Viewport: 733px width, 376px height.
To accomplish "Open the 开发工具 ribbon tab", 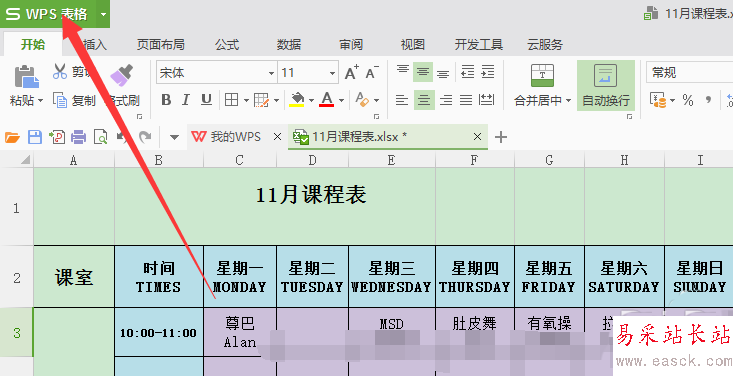I will (479, 44).
